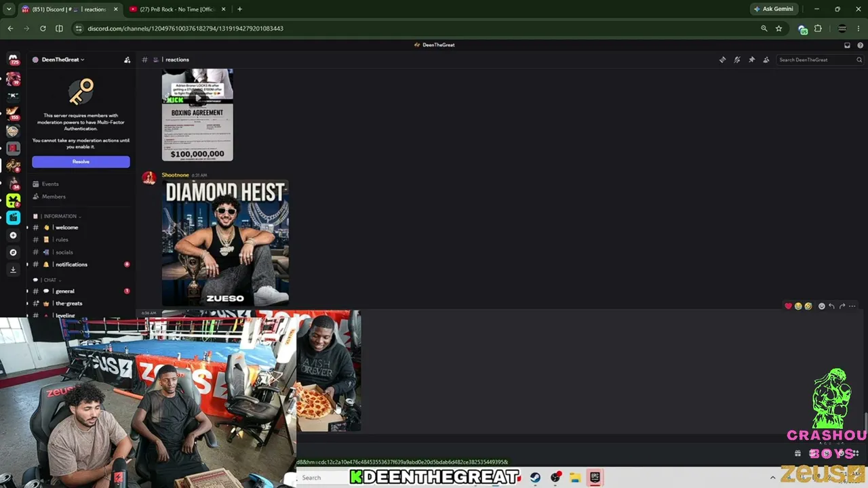Close the Discord reactions tab
The width and height of the screenshot is (868, 488).
coord(115,9)
